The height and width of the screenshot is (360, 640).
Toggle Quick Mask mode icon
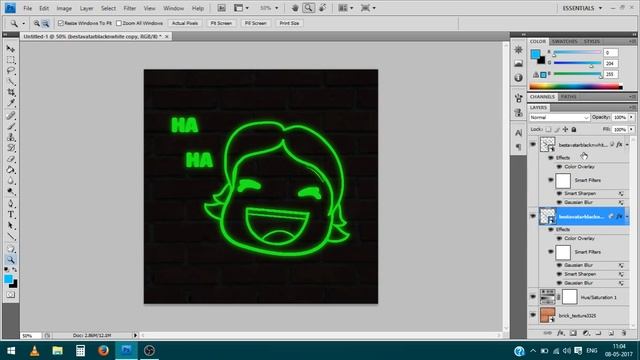tap(11, 295)
